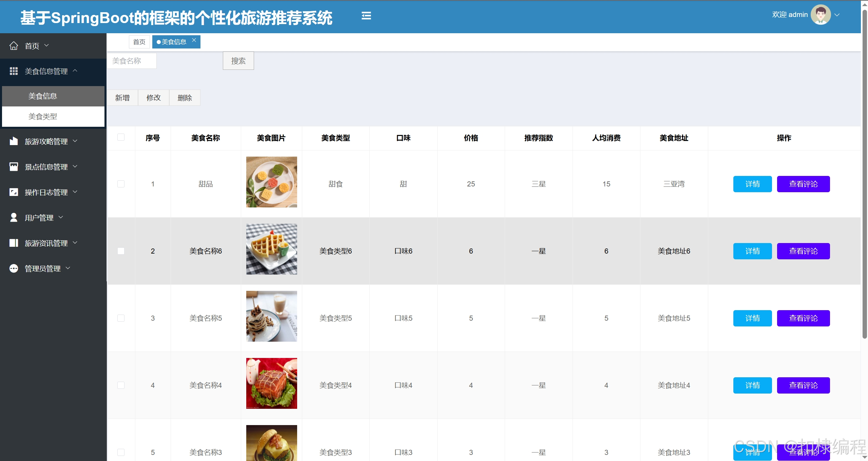Check the checkbox for row 美食名称3
Viewport: 868px width, 461px height.
pos(121,452)
